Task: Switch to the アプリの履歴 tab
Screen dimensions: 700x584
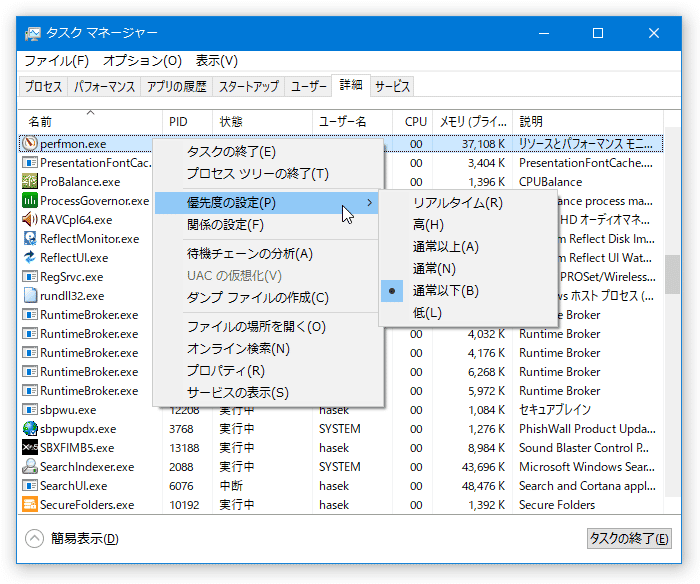Action: (176, 86)
